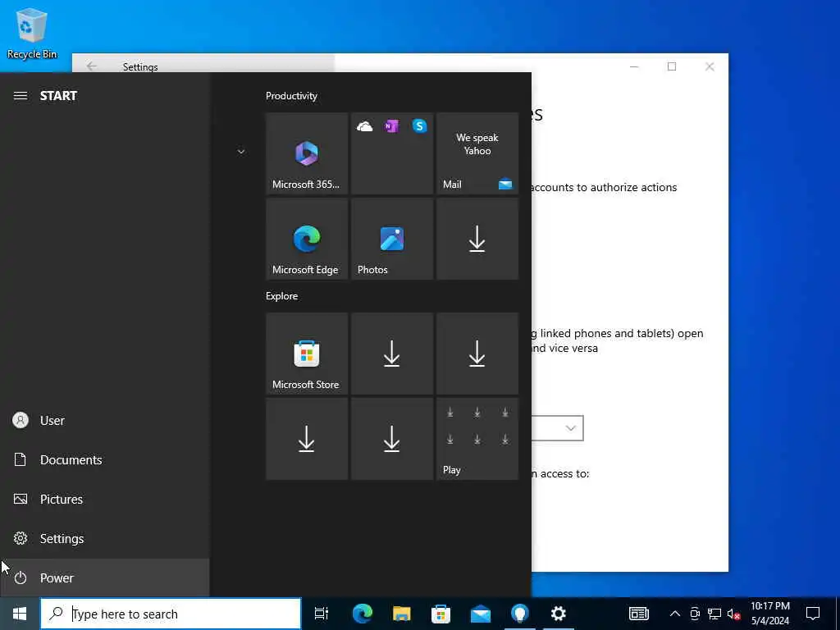
Task: Launch Microsoft Edge from the Start tile
Action: click(x=307, y=239)
